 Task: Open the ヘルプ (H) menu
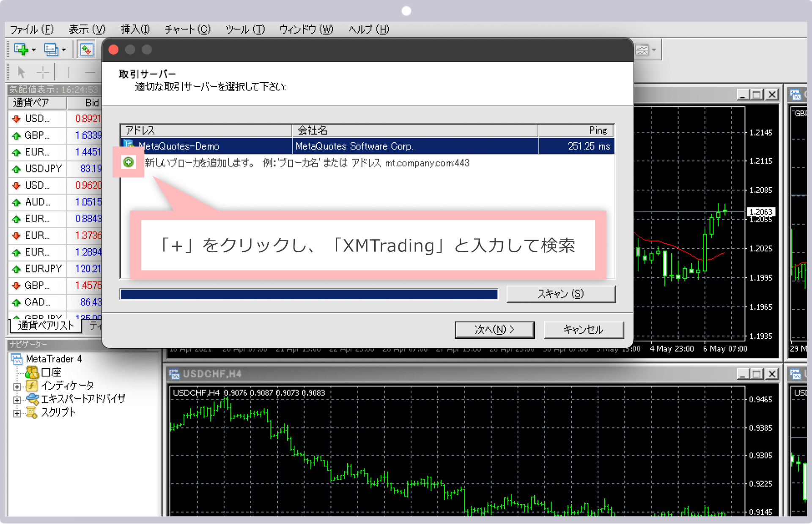click(x=369, y=29)
